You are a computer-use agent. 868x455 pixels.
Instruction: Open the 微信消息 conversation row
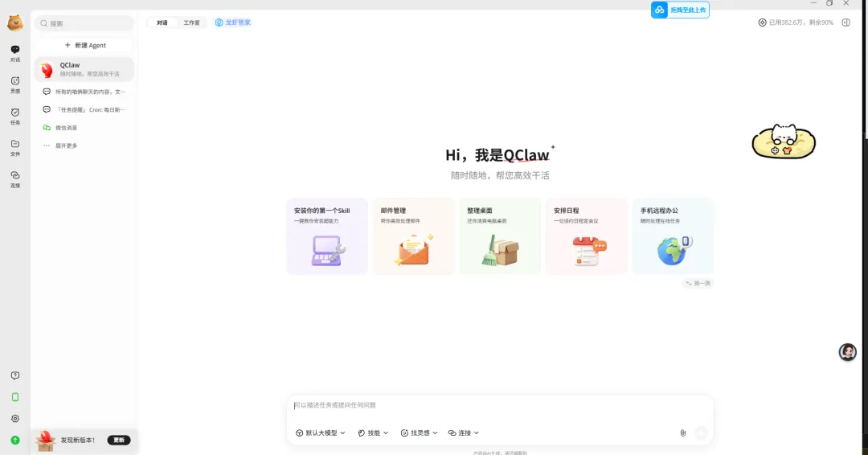tap(84, 128)
